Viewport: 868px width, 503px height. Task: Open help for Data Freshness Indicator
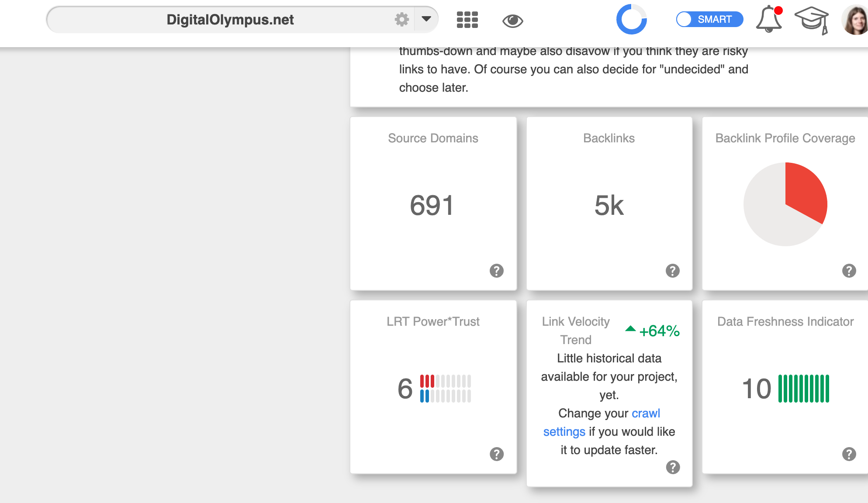pyautogui.click(x=849, y=454)
